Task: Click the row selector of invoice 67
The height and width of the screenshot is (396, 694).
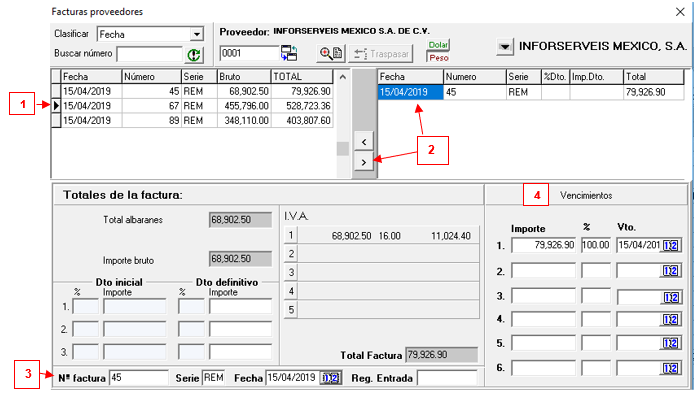Action: tap(56, 106)
